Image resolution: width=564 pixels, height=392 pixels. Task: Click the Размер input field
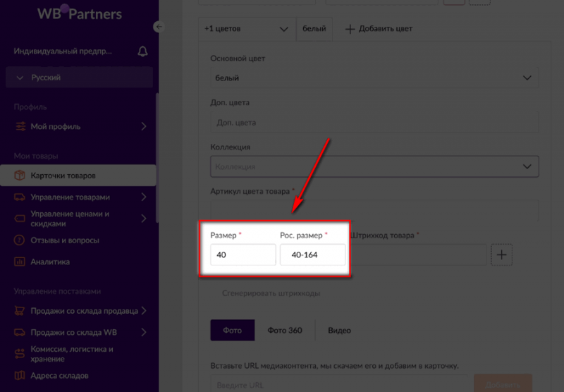coord(243,255)
